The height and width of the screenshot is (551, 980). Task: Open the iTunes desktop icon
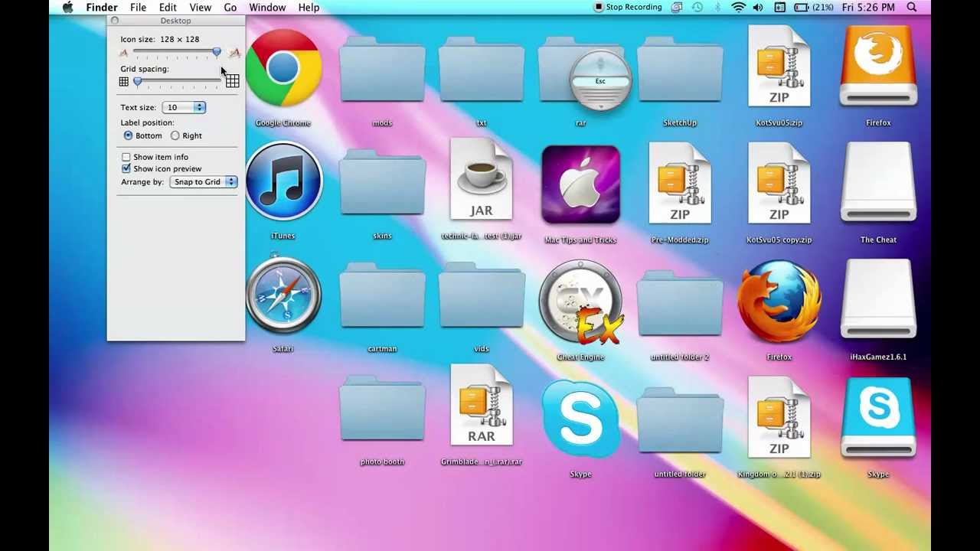tap(283, 181)
